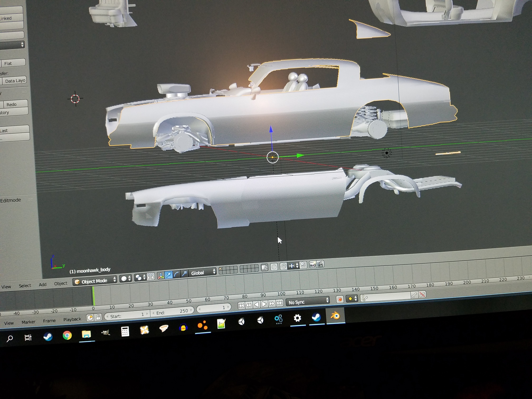Open the timeline Frame menu

(x=49, y=321)
